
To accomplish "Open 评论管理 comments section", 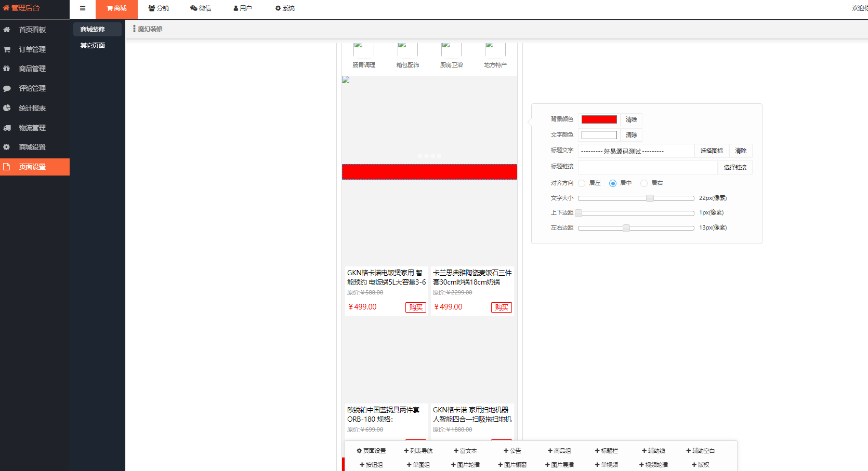I will pyautogui.click(x=33, y=88).
